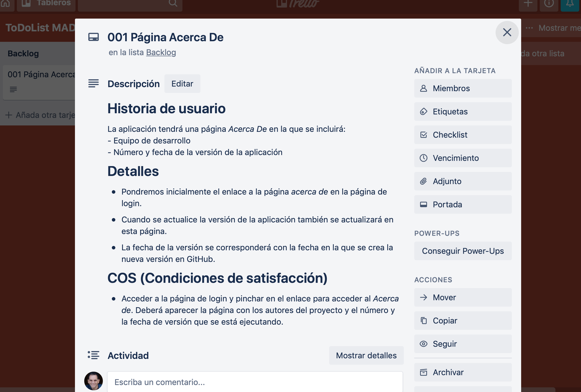Click the Archivar box icon
This screenshot has height=392, width=581.
click(424, 372)
